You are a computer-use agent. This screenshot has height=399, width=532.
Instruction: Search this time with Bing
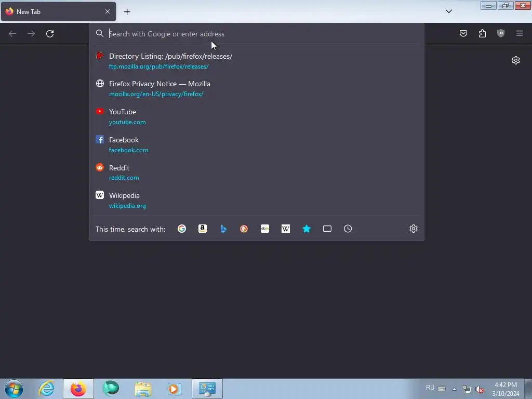point(223,229)
